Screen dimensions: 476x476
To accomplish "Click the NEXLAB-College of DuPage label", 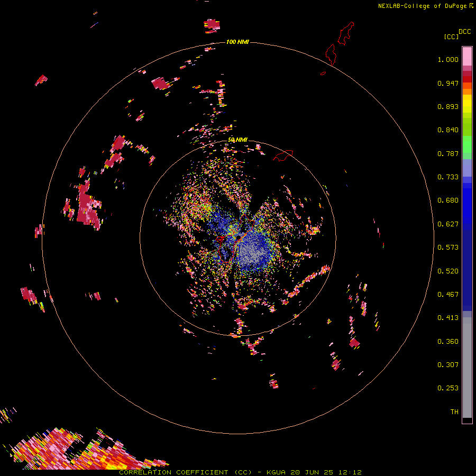I will tap(423, 6).
